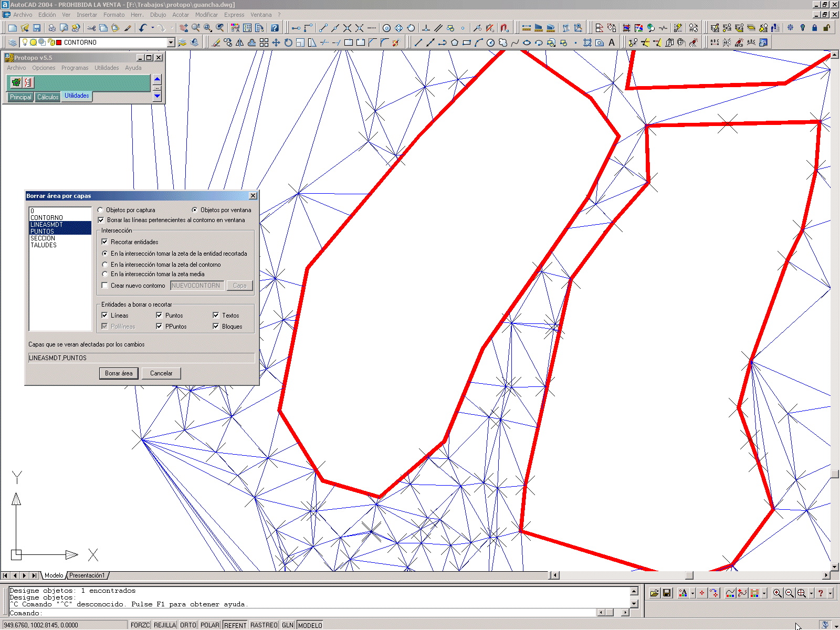
Task: Open Layer Properties Manager icon
Action: (13, 43)
